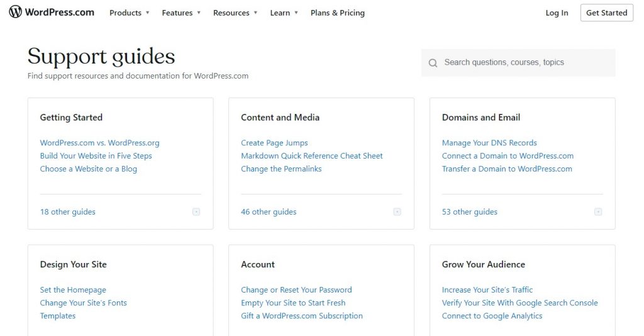Click the expand icon in Content and Media card
This screenshot has width=644, height=336.
click(x=397, y=212)
